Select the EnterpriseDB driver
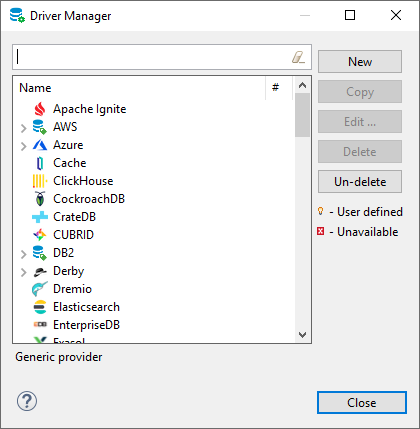Image resolution: width=420 pixels, height=429 pixels. point(86,325)
